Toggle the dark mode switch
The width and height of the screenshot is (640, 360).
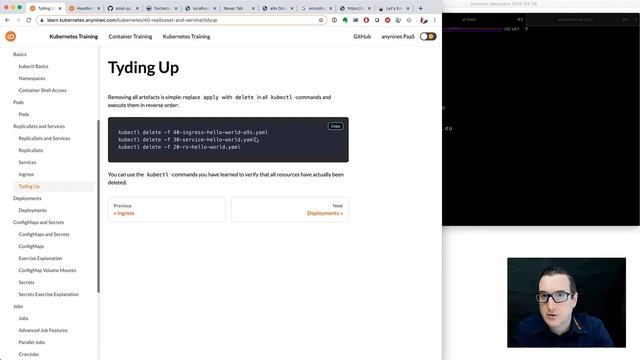[428, 36]
